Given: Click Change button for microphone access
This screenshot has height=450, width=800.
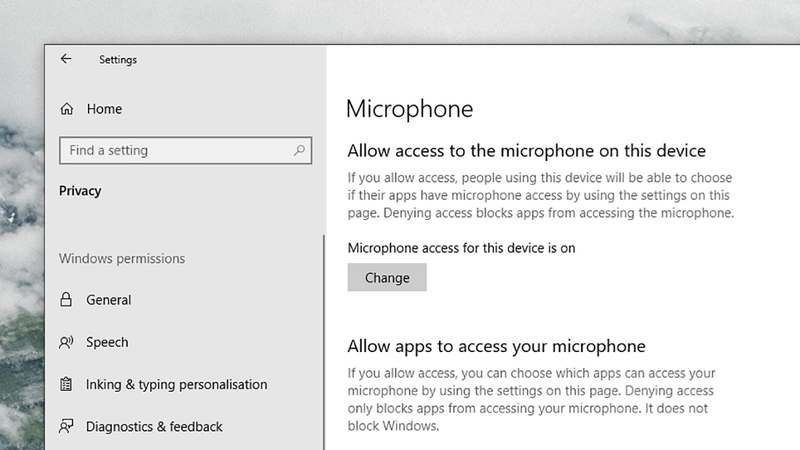Looking at the screenshot, I should (387, 278).
